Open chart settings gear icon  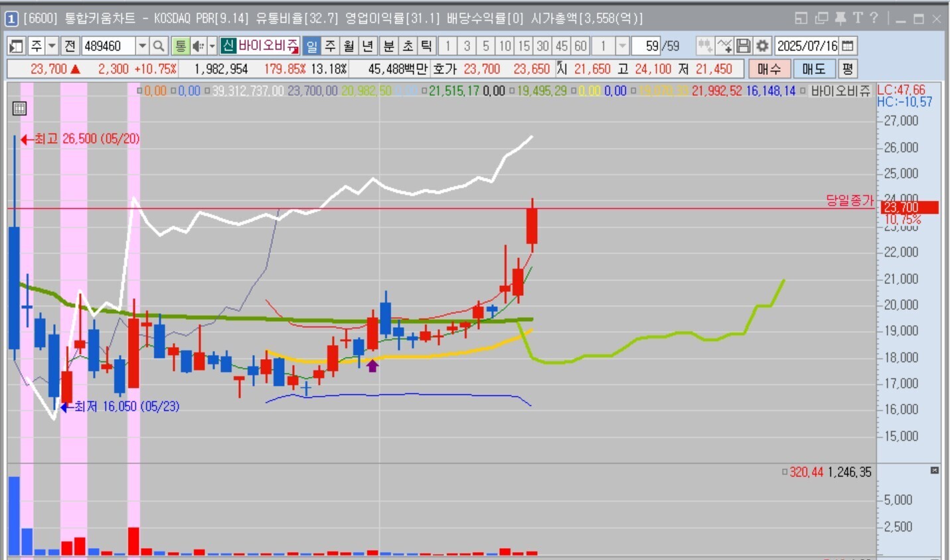pyautogui.click(x=762, y=46)
